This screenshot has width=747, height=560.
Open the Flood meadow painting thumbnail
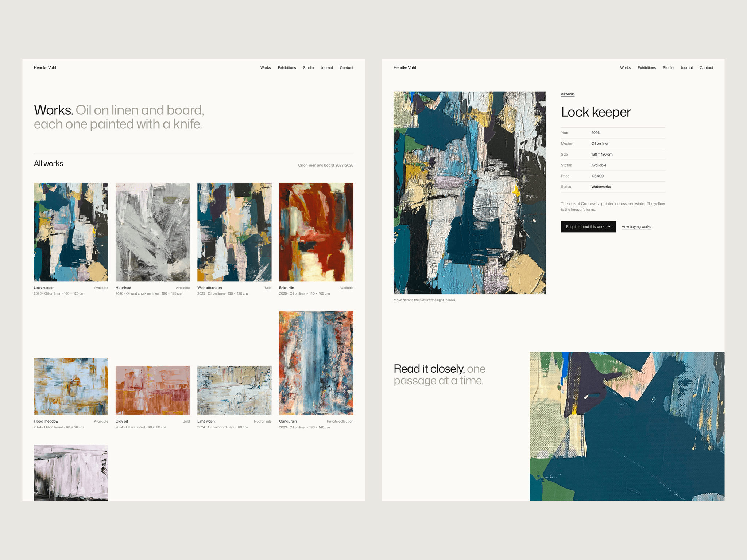(71, 386)
